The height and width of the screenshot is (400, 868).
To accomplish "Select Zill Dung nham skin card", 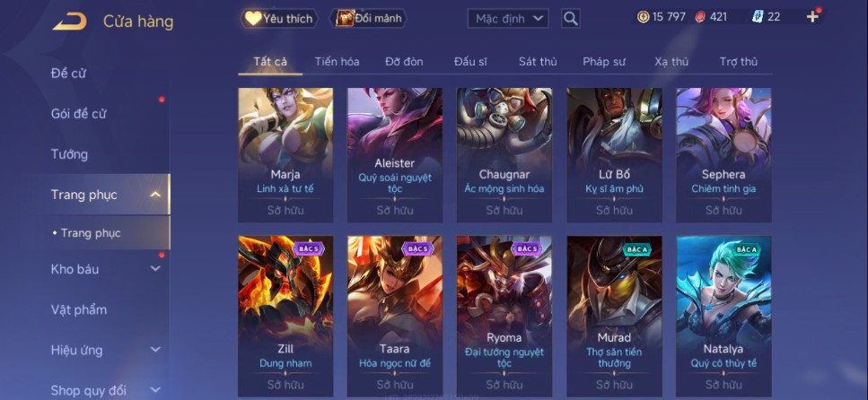I will click(285, 316).
